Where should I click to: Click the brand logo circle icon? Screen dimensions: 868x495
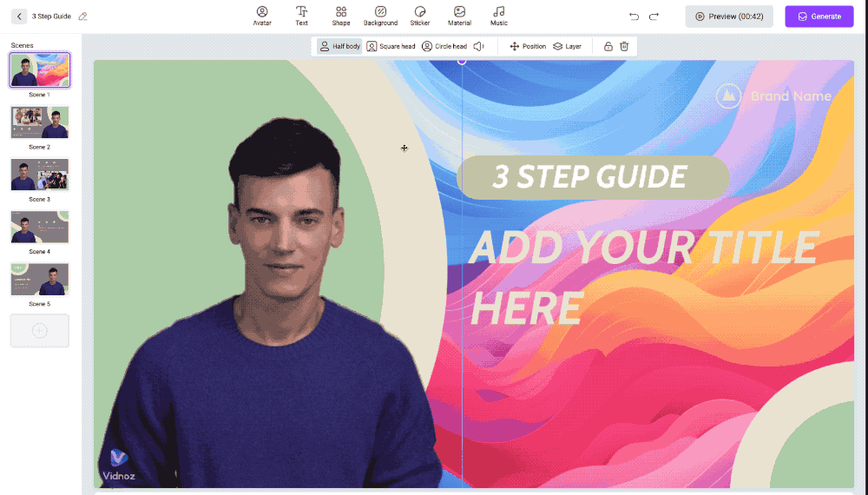728,96
